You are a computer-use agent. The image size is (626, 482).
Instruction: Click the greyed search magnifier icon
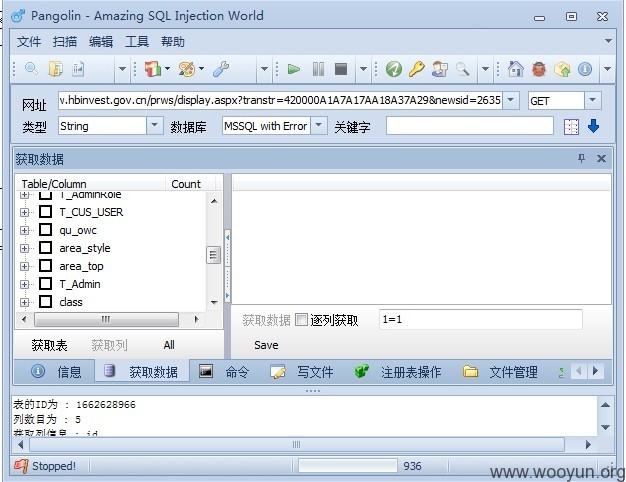[x=462, y=69]
